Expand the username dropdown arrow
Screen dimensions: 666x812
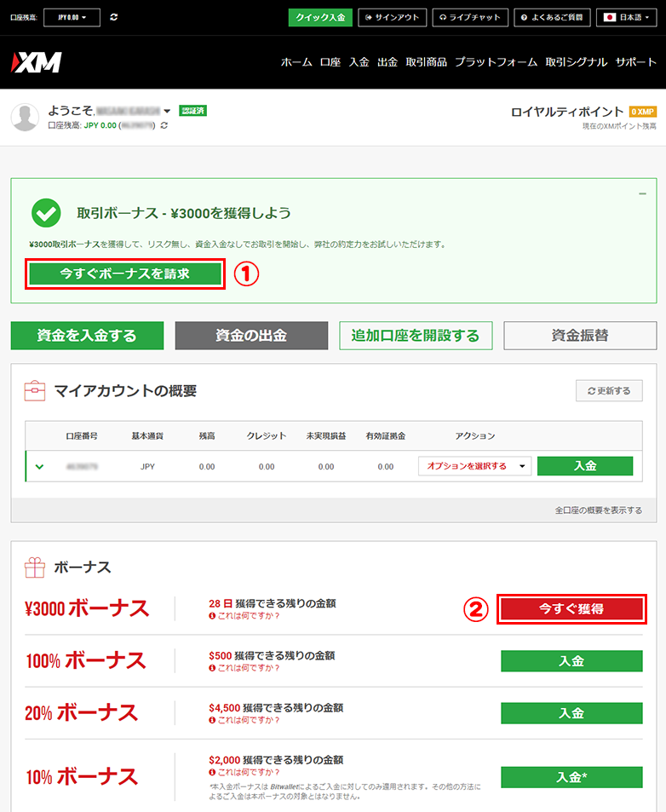[x=167, y=111]
